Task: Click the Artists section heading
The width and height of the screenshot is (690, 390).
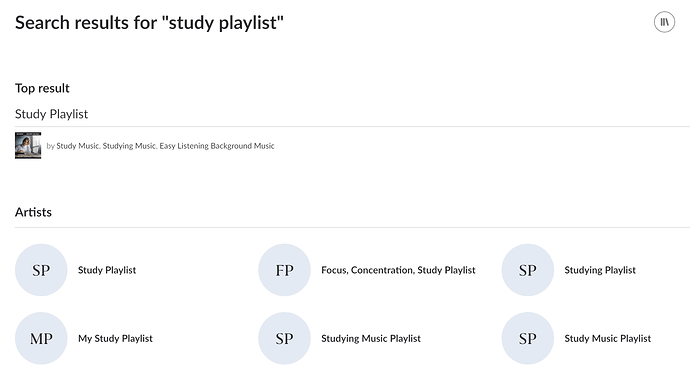Action: pyautogui.click(x=33, y=212)
